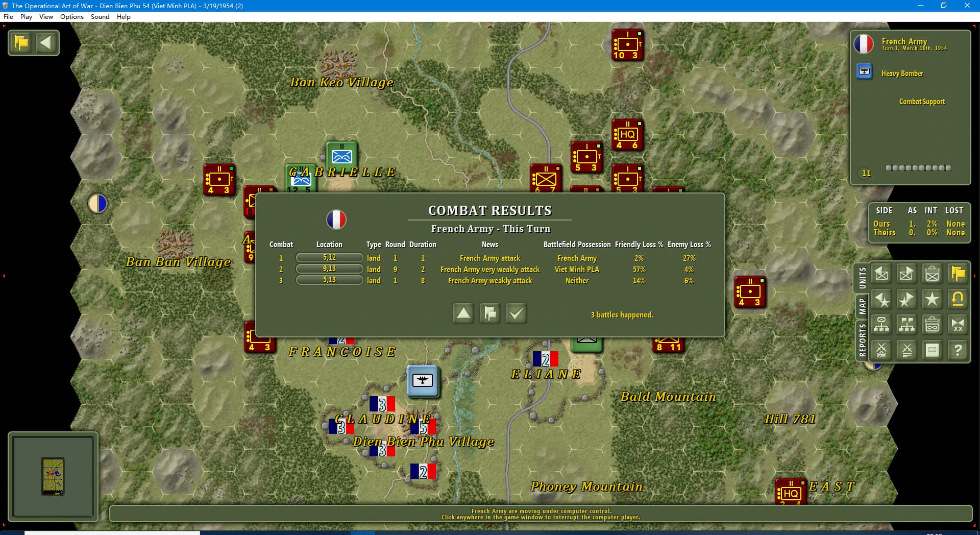Select the French 2 flag unit near Eliane
The width and height of the screenshot is (980, 535).
point(545,359)
